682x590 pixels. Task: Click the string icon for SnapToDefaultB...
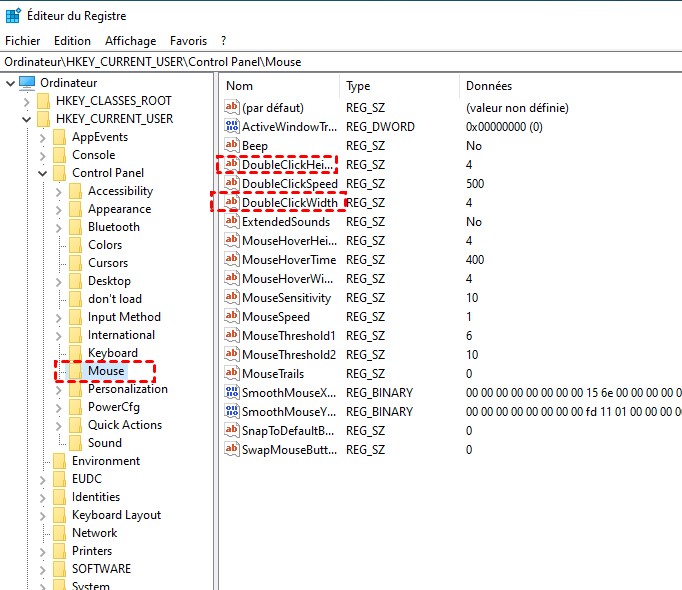point(231,430)
